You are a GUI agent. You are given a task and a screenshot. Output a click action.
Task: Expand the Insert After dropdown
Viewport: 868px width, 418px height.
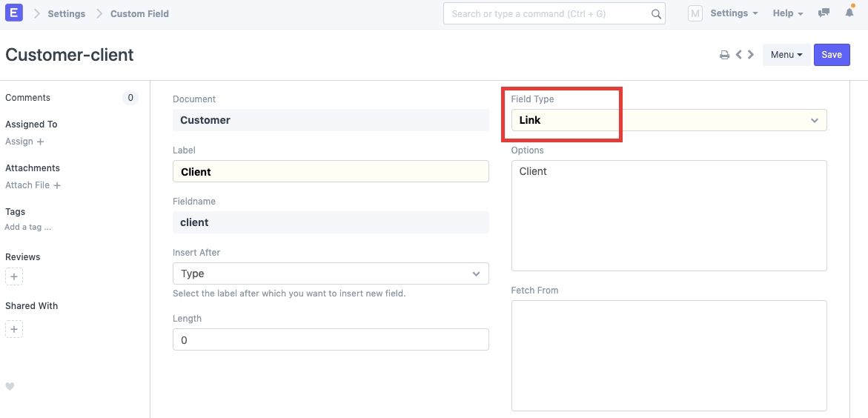tap(331, 273)
